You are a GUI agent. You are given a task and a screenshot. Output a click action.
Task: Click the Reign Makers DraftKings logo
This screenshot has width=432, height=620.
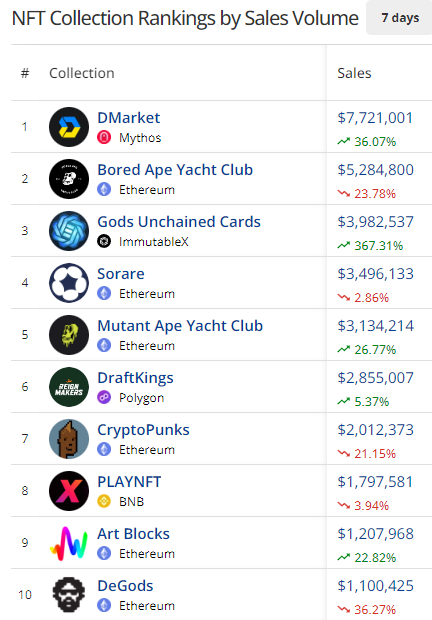[x=69, y=387]
